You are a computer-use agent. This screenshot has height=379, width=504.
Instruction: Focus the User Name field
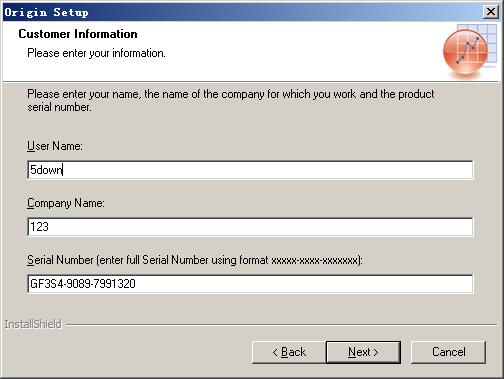pos(250,170)
